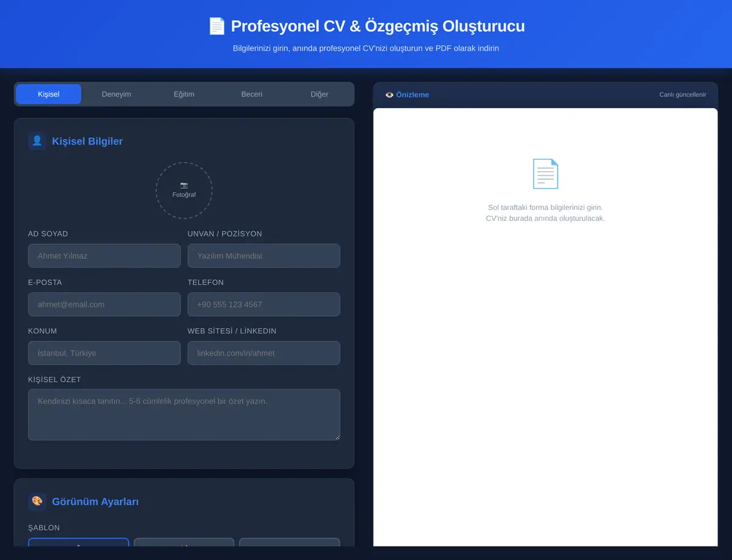Click the Önizleme panel title
732x560 pixels.
click(x=412, y=95)
